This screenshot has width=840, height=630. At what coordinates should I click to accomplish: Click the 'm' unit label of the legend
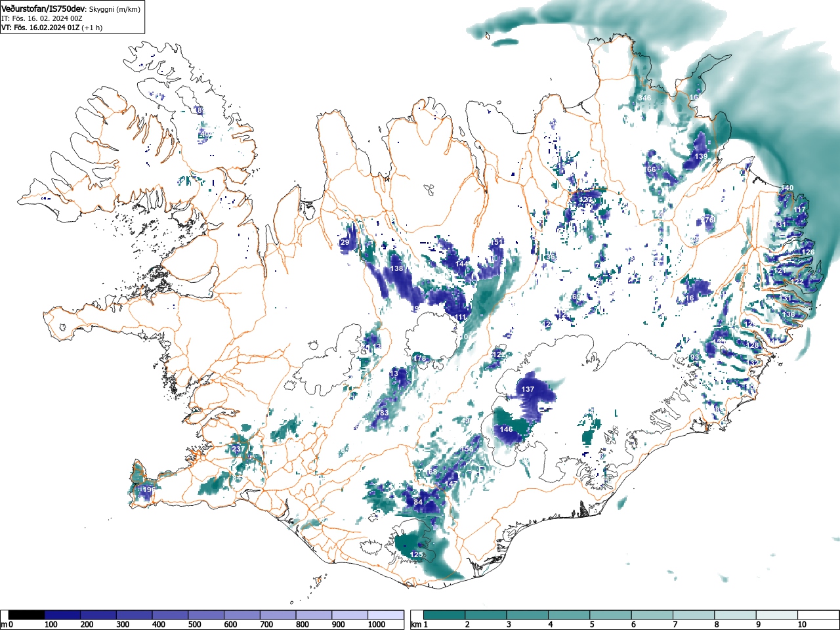click(x=4, y=625)
